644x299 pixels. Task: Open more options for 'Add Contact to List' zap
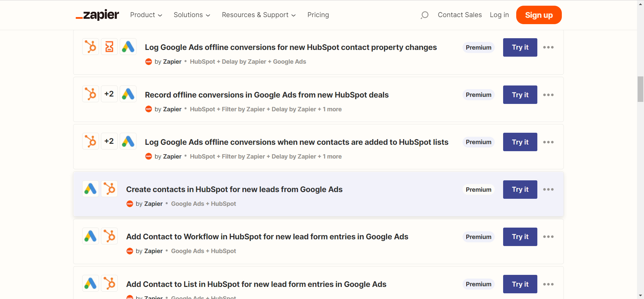(548, 284)
